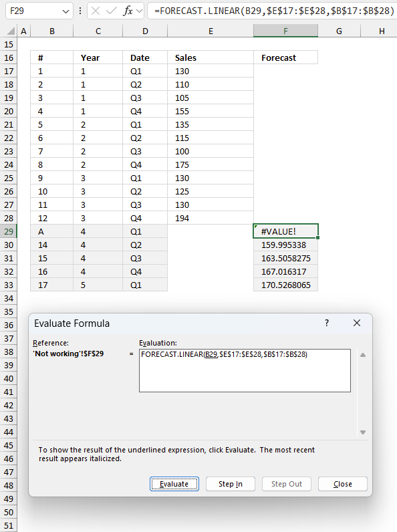Select row 34 header

[9, 298]
